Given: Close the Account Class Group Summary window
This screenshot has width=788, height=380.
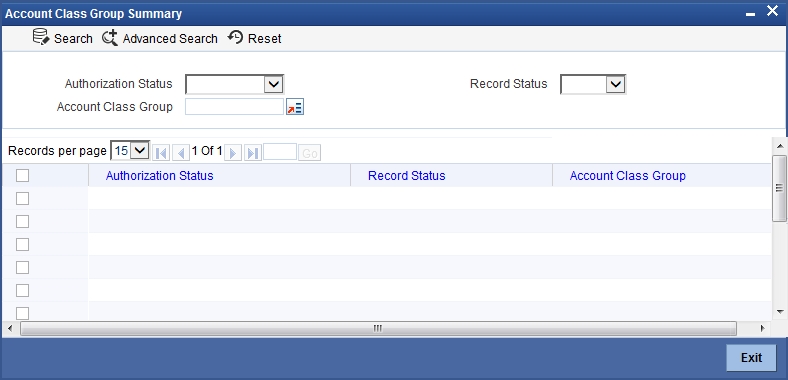Looking at the screenshot, I should point(772,11).
